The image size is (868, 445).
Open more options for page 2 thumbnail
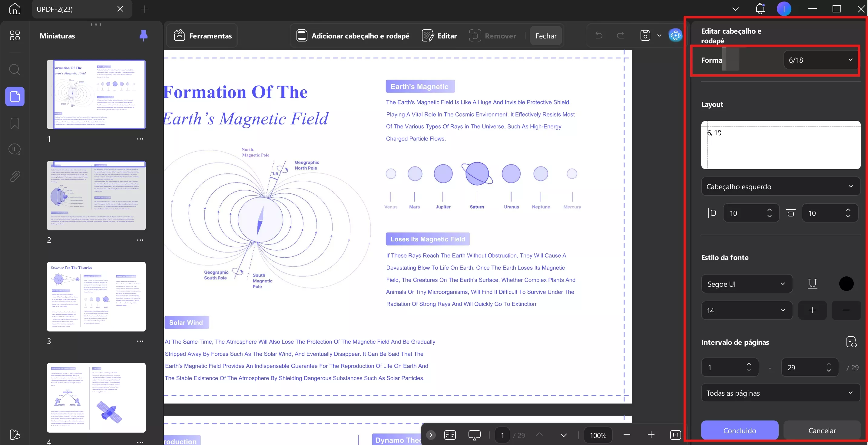pos(140,240)
